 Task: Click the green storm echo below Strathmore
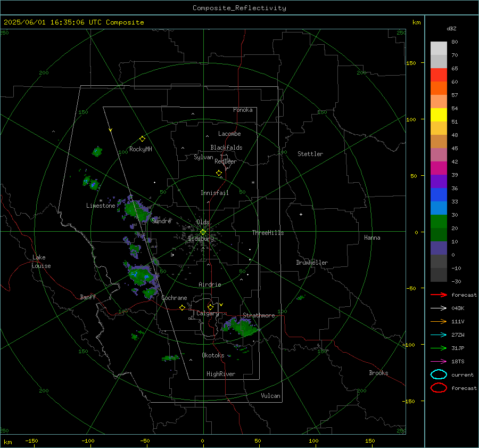tap(241, 327)
